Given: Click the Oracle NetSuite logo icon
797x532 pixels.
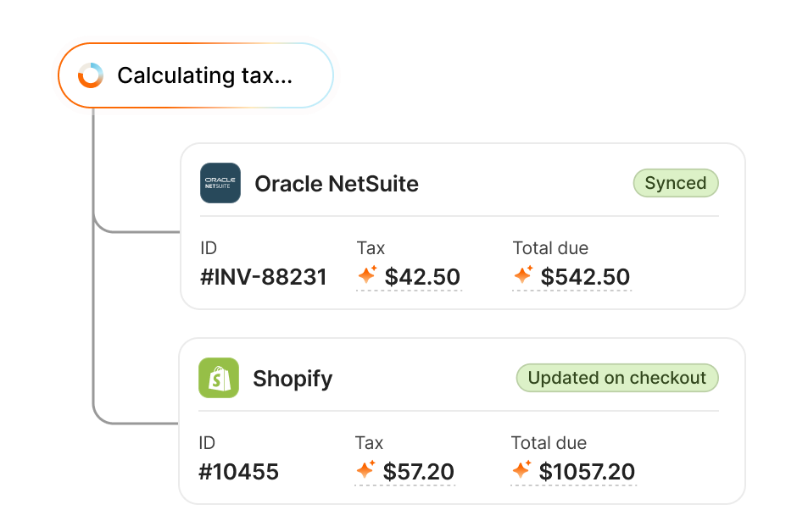Looking at the screenshot, I should pyautogui.click(x=220, y=183).
